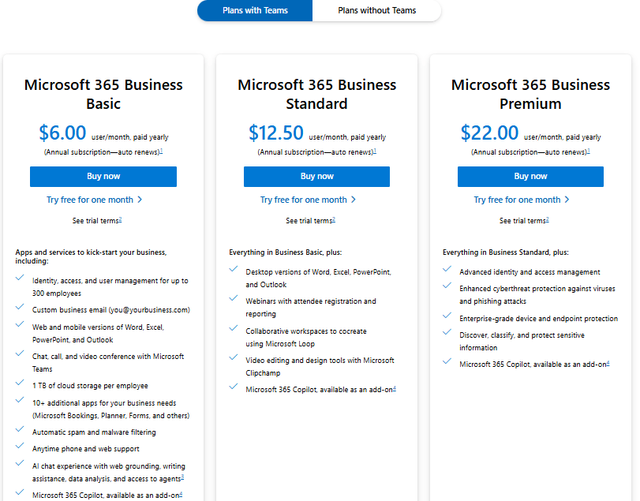The height and width of the screenshot is (501, 640).
Task: Click checkmark beside 1 TB of cloud storage
Action: coord(20,384)
